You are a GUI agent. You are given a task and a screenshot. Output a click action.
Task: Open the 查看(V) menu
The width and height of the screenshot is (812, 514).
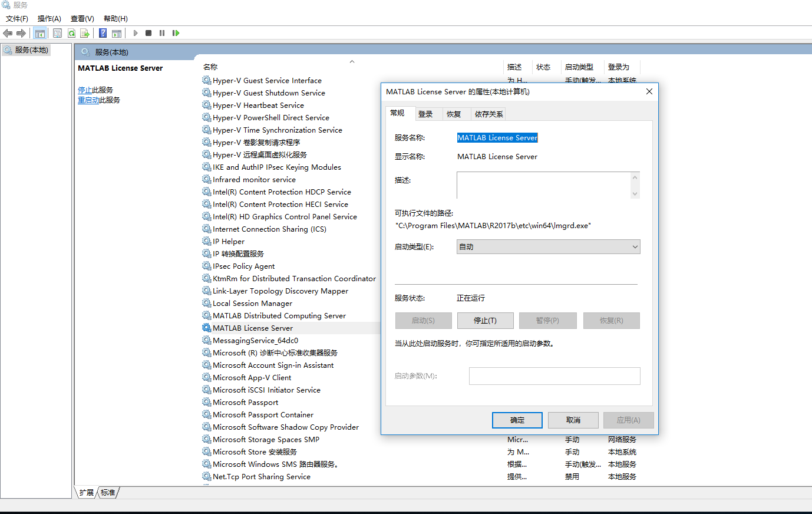(x=82, y=19)
